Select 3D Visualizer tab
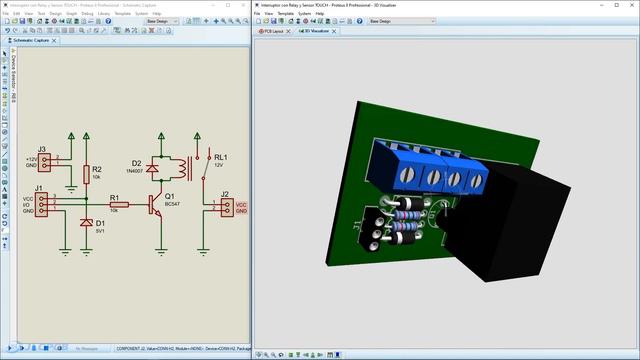The image size is (640, 360). point(313,31)
